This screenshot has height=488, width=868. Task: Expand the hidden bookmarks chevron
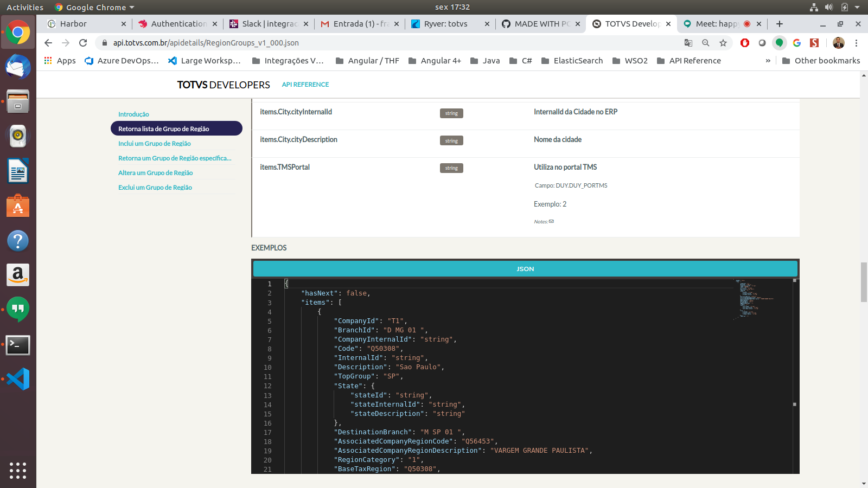(768, 61)
